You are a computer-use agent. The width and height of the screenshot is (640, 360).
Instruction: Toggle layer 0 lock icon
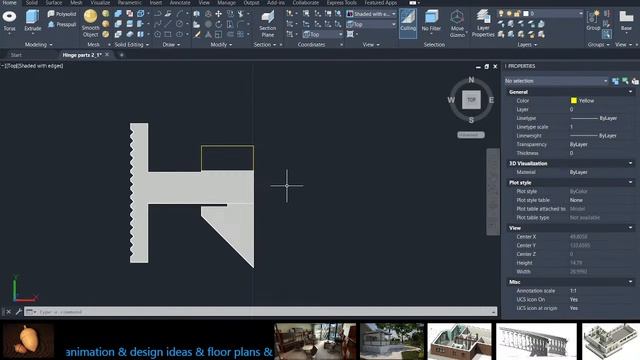(x=518, y=13)
